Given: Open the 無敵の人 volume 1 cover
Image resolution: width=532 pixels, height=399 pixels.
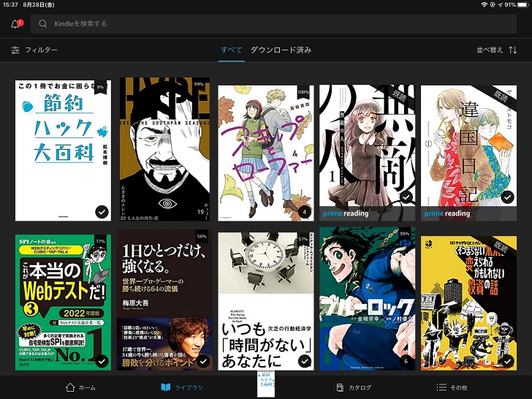Looking at the screenshot, I should click(367, 153).
